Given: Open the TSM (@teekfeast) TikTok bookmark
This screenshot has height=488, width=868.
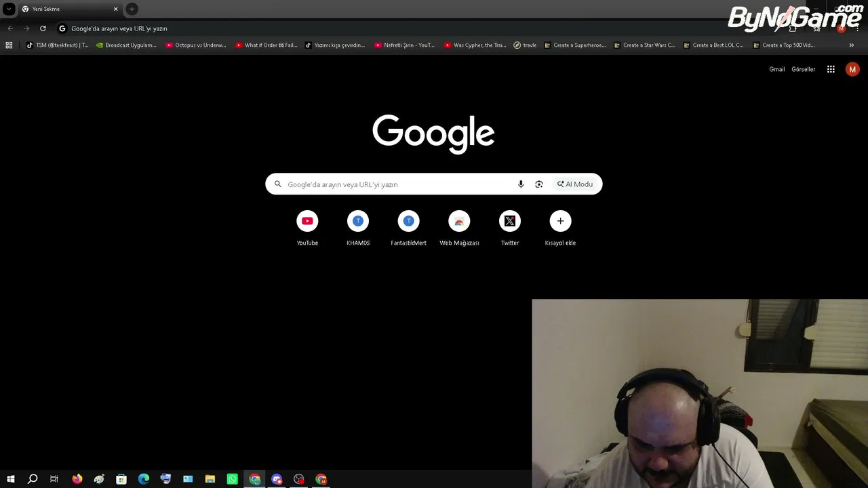Looking at the screenshot, I should [58, 45].
